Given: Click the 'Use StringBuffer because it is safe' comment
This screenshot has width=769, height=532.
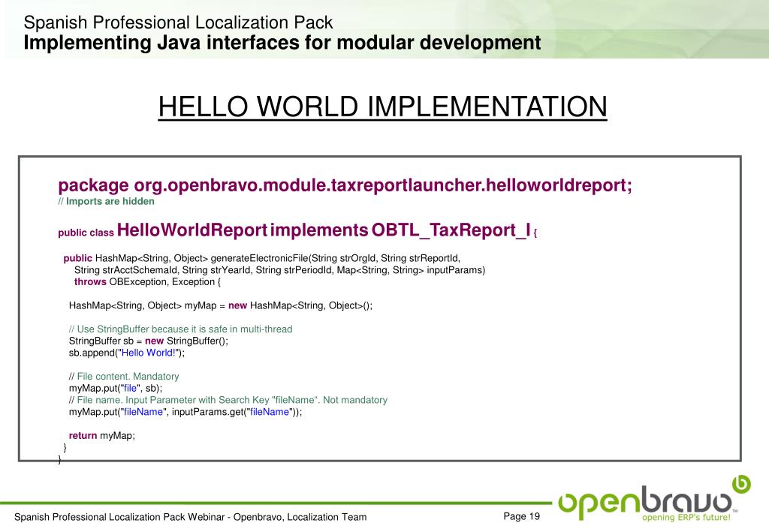Looking at the screenshot, I should click(180, 329).
